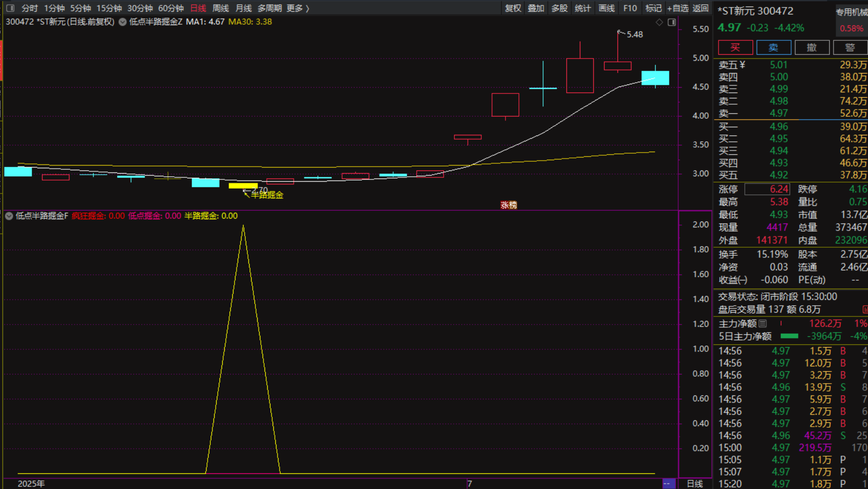The width and height of the screenshot is (868, 489).
Task: Click the 涨停 price field 6.24
Action: click(x=767, y=189)
